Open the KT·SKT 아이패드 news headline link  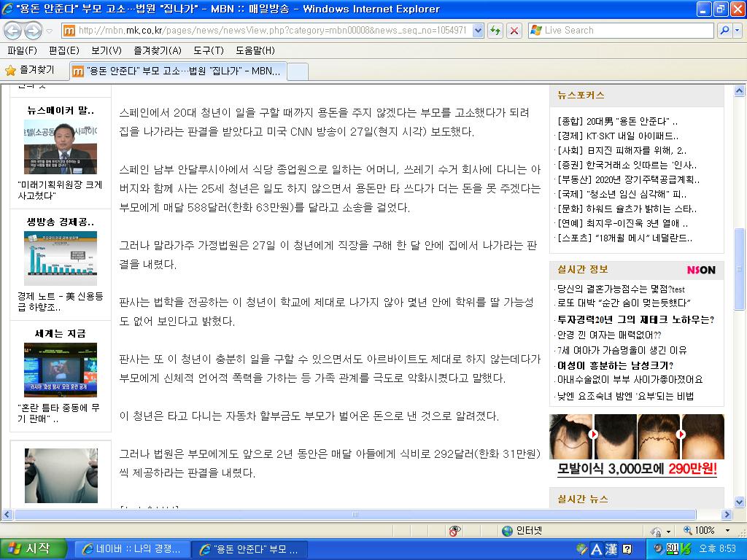click(617, 136)
